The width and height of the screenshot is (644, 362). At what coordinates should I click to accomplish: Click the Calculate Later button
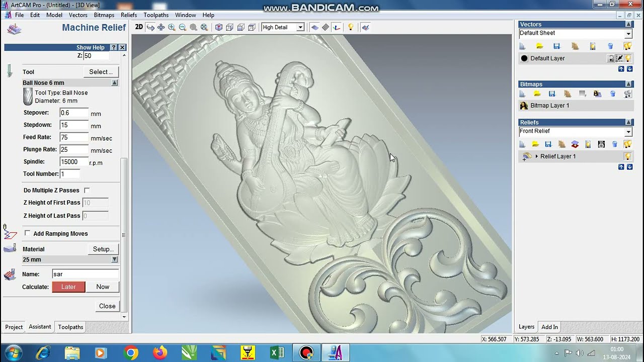coord(68,287)
